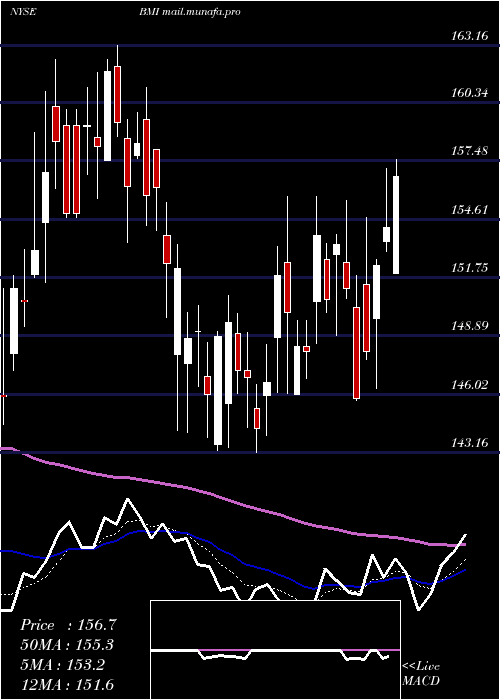
Task: Click the BMI mail.munafa.pro title text
Action: [190, 12]
